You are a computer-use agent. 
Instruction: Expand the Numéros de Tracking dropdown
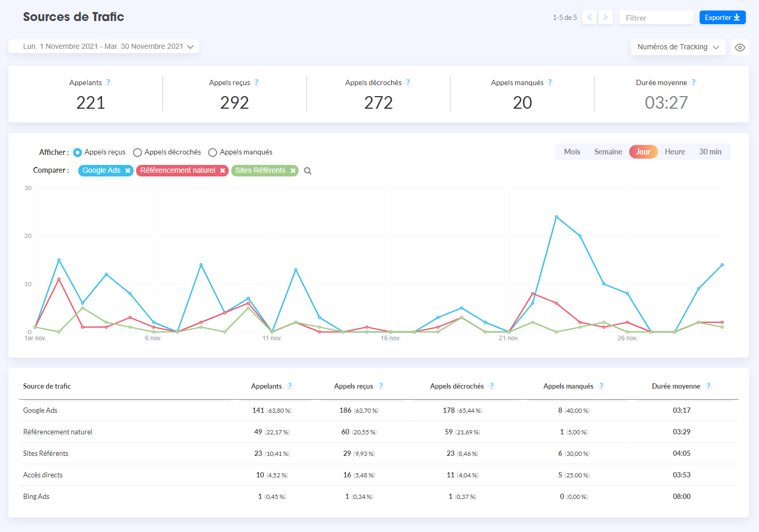pos(678,47)
